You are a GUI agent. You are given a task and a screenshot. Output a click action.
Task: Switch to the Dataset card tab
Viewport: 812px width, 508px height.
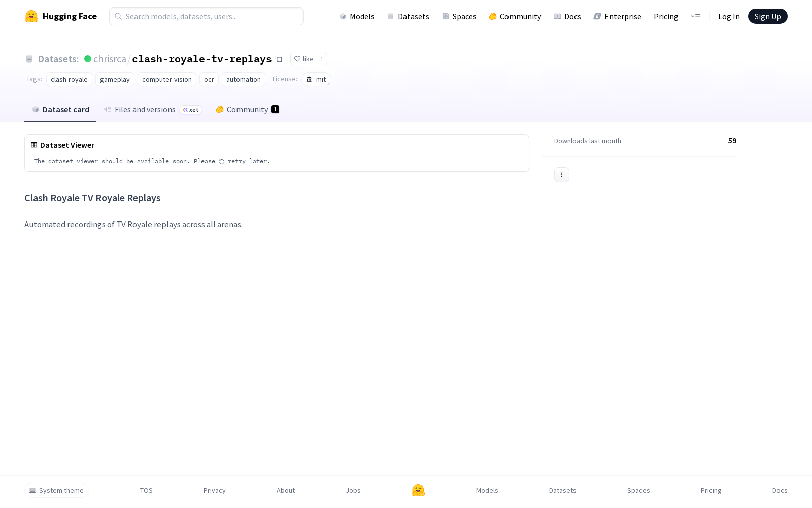coord(60,109)
